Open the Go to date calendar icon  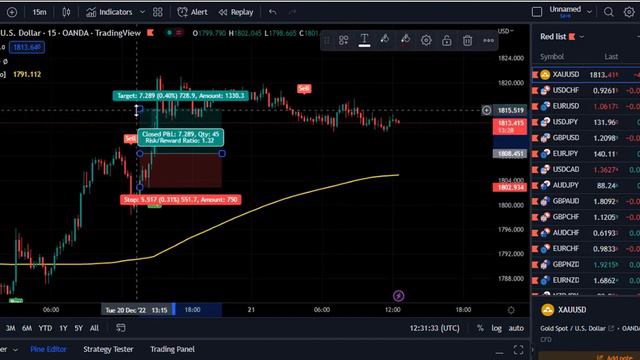[x=120, y=328]
